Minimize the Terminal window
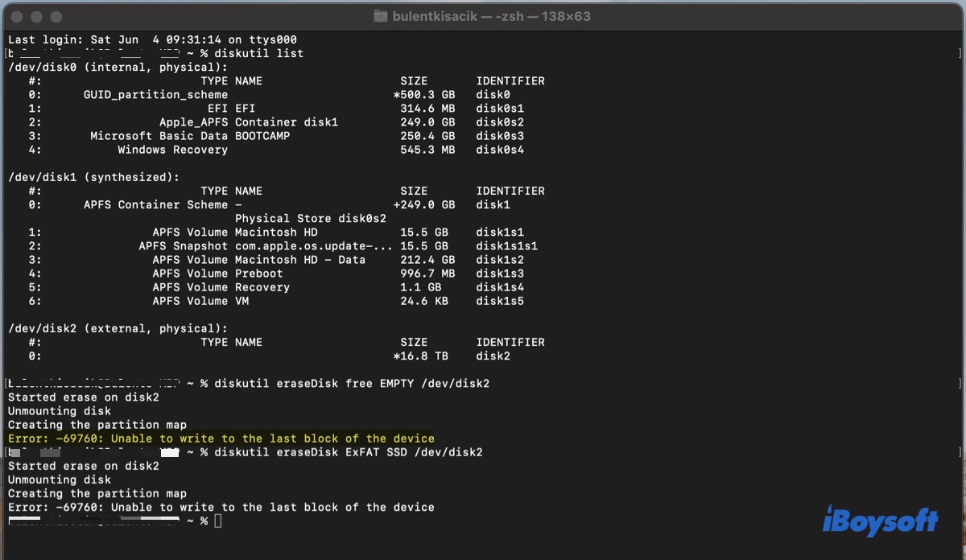This screenshot has height=560, width=966. click(36, 16)
